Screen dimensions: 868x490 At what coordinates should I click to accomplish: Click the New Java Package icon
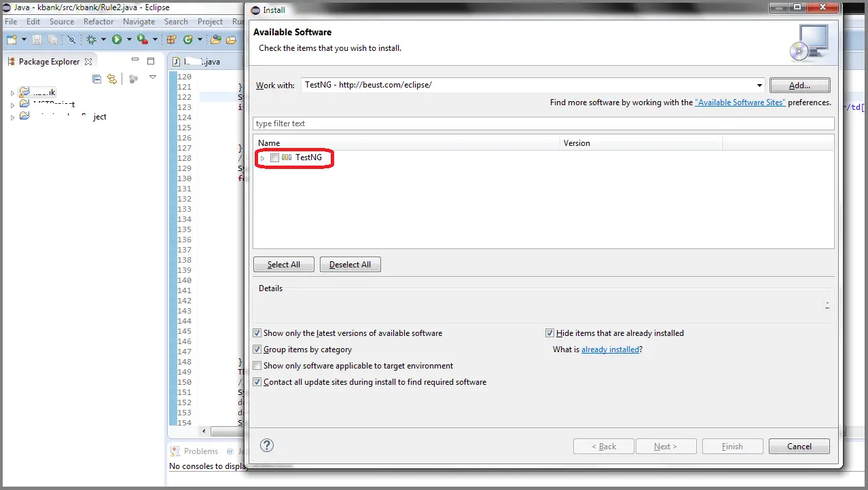[x=172, y=40]
